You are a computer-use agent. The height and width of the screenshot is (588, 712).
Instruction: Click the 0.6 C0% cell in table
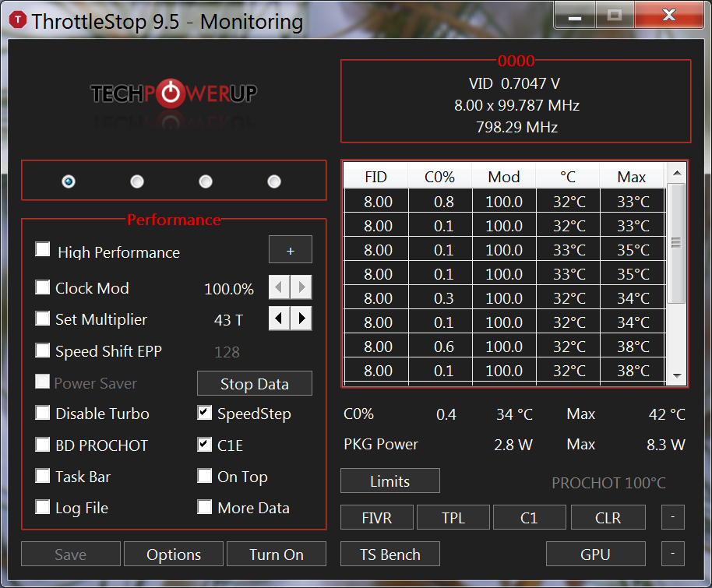(444, 347)
